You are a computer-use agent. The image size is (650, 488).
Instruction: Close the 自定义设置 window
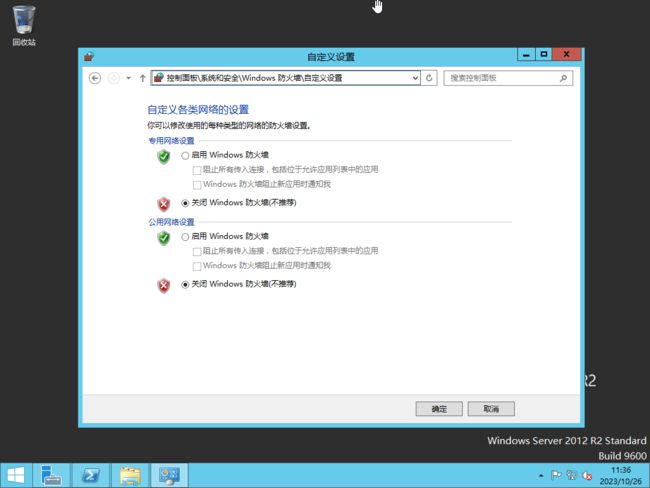566,54
